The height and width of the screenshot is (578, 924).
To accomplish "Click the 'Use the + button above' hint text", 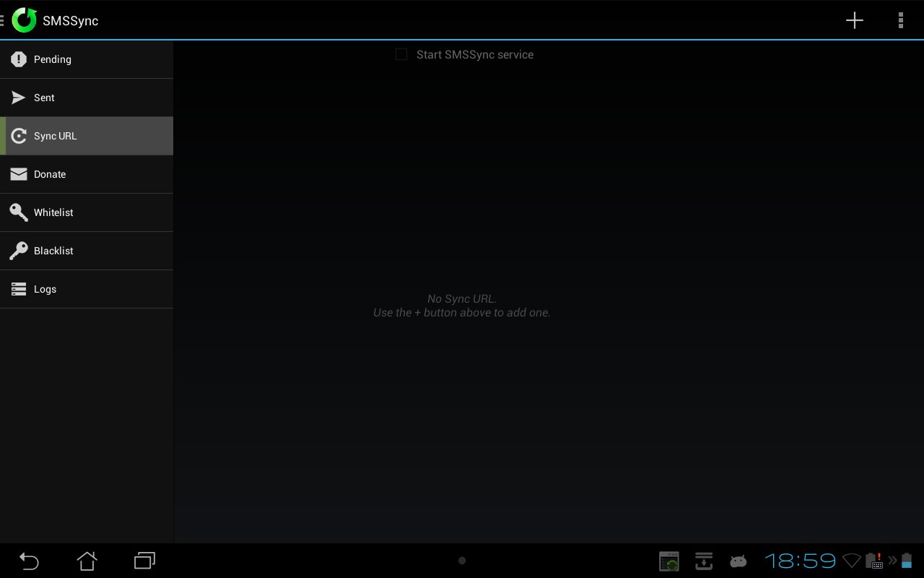I will click(x=462, y=313).
